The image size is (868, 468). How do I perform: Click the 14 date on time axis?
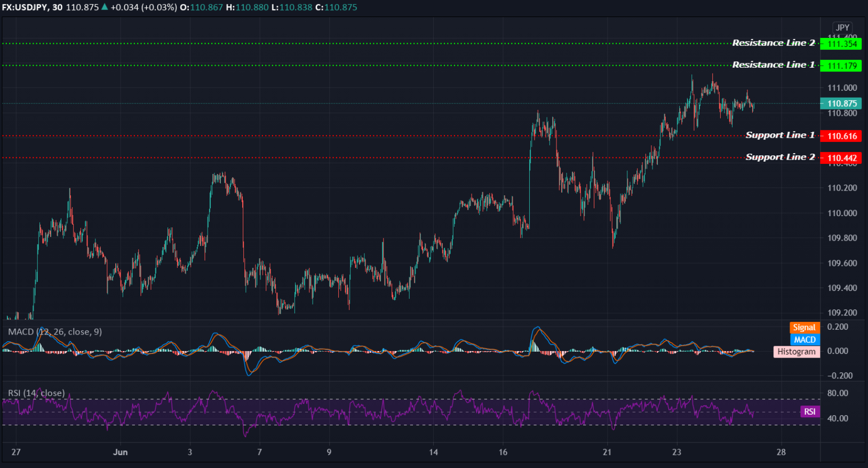(434, 452)
